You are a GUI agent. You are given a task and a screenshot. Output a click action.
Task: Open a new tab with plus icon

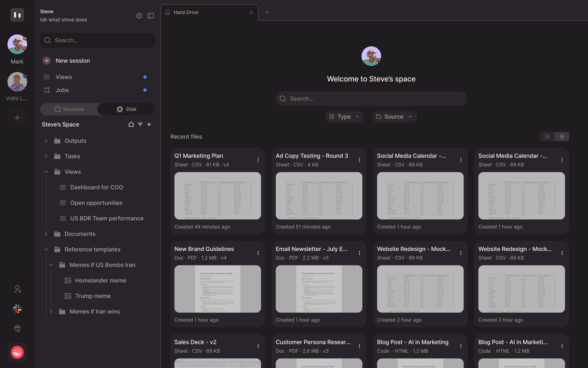(x=267, y=12)
